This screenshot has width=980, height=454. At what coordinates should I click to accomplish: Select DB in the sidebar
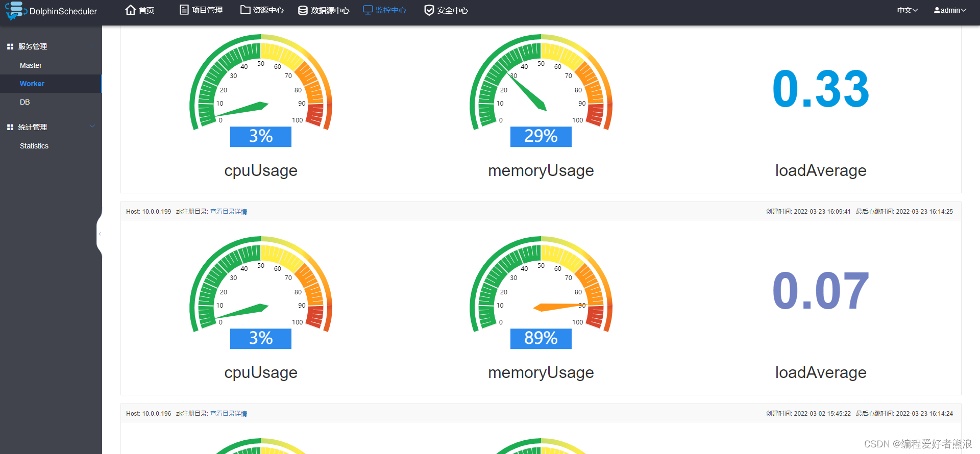click(x=51, y=102)
